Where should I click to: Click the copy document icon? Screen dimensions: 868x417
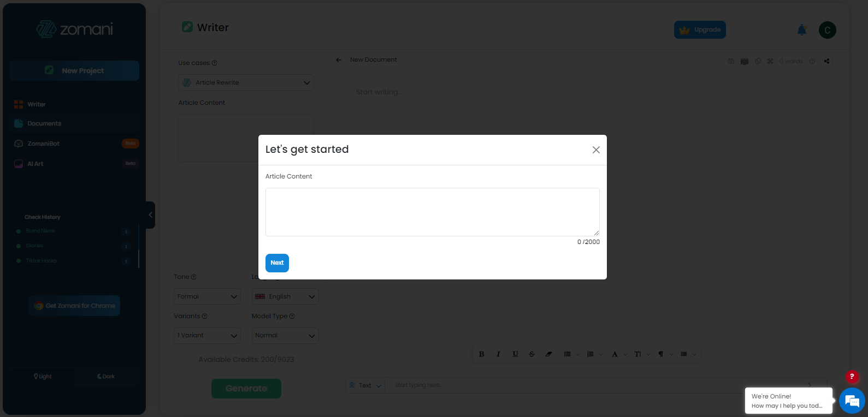coord(758,61)
